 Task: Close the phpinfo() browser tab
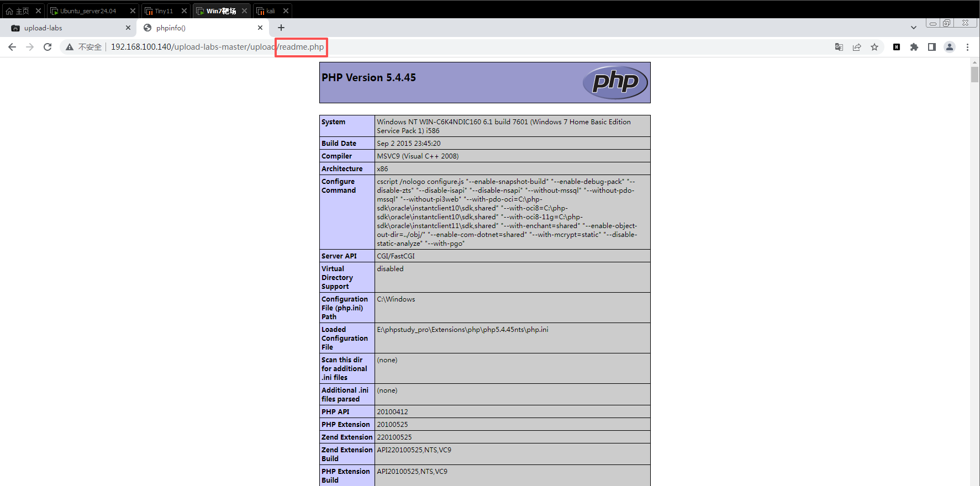tap(260, 28)
